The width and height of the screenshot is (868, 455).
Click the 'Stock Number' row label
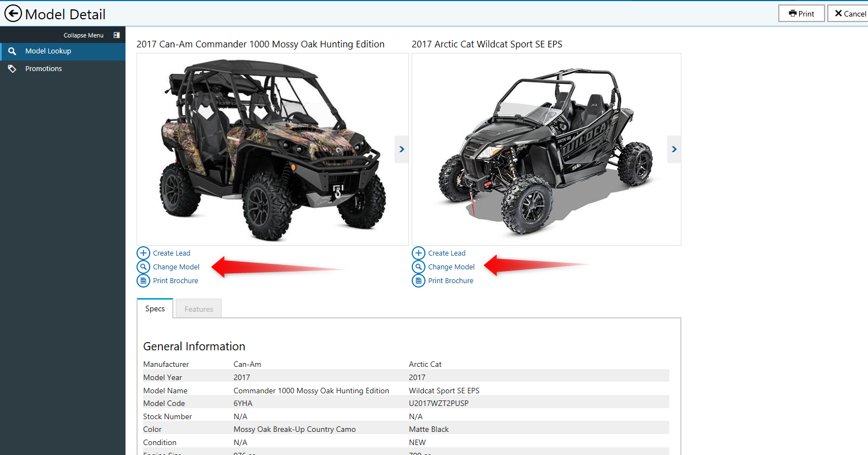coord(167,417)
